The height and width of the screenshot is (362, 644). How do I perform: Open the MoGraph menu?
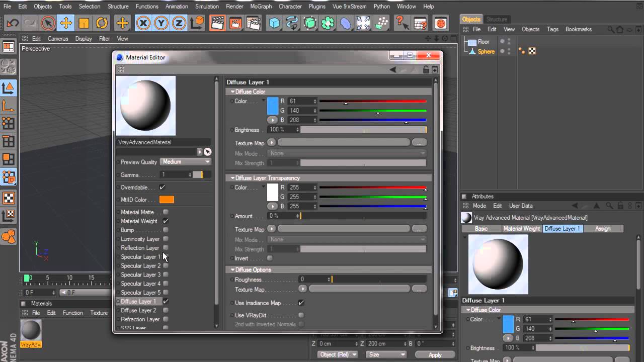click(x=260, y=7)
